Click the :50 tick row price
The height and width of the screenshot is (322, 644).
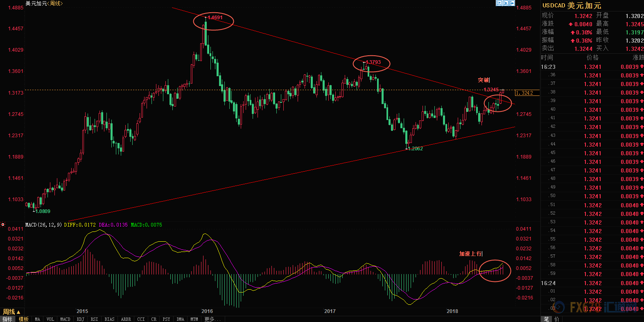click(593, 196)
